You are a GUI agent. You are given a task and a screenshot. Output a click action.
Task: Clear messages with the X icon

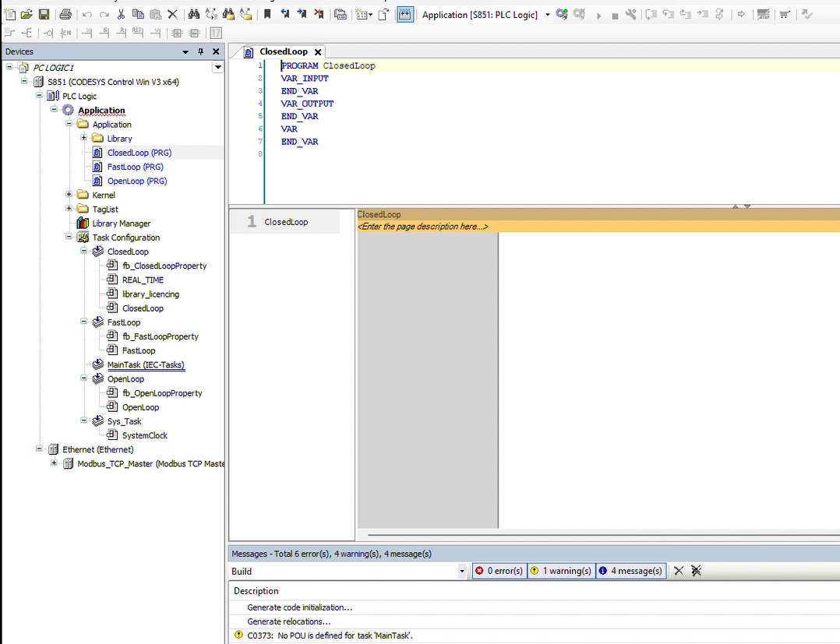coord(679,571)
